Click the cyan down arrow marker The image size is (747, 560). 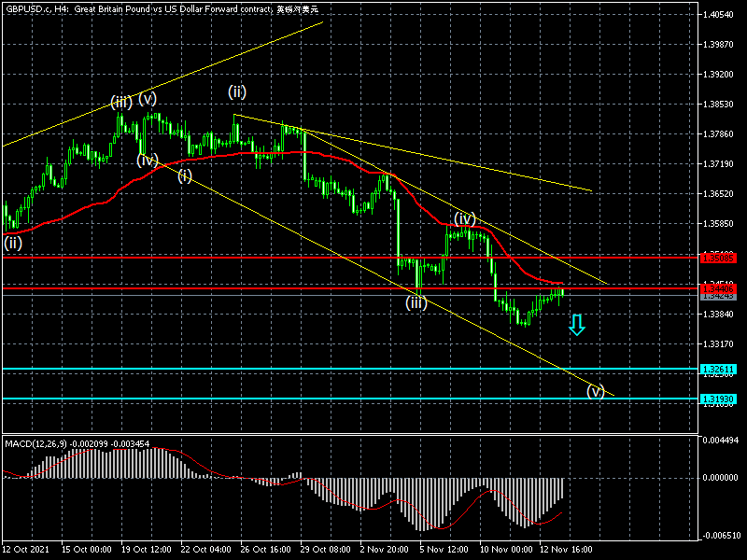tap(576, 325)
